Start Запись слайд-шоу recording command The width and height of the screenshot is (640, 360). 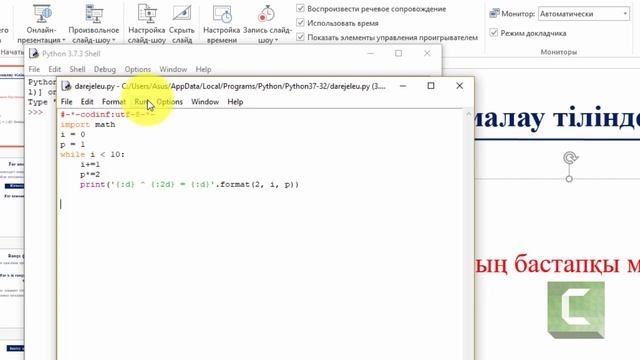(x=267, y=24)
